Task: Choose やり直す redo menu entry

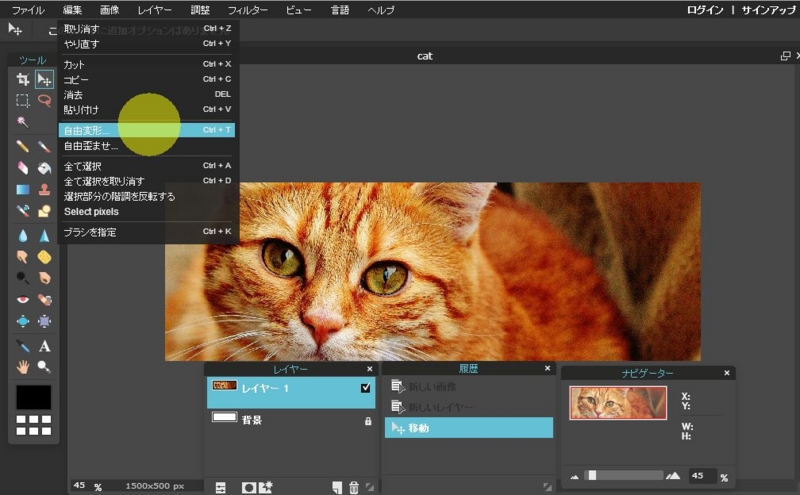Action: pyautogui.click(x=146, y=44)
